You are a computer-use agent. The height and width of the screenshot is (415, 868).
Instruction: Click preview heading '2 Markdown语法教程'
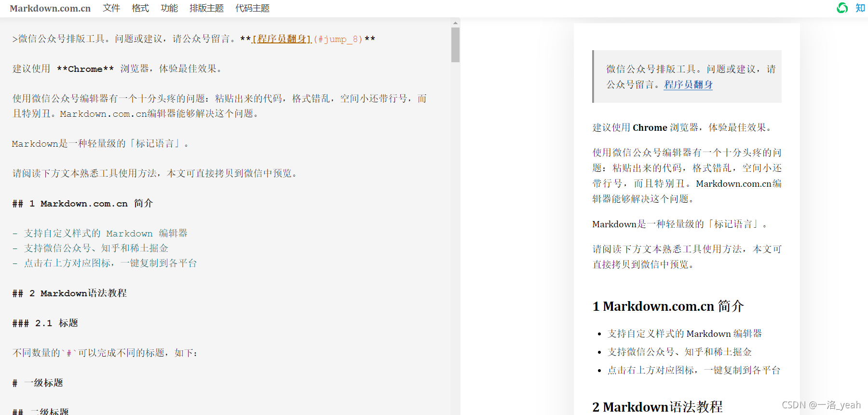coord(657,407)
